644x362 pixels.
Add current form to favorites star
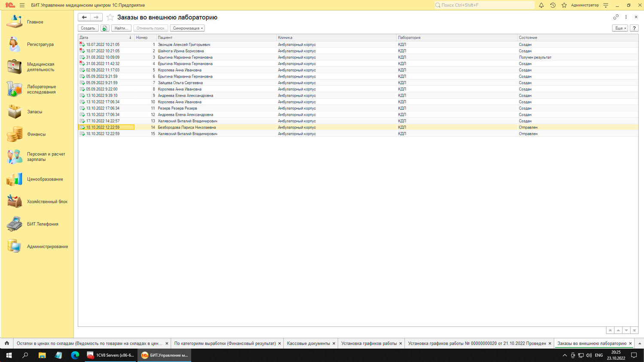pos(110,17)
